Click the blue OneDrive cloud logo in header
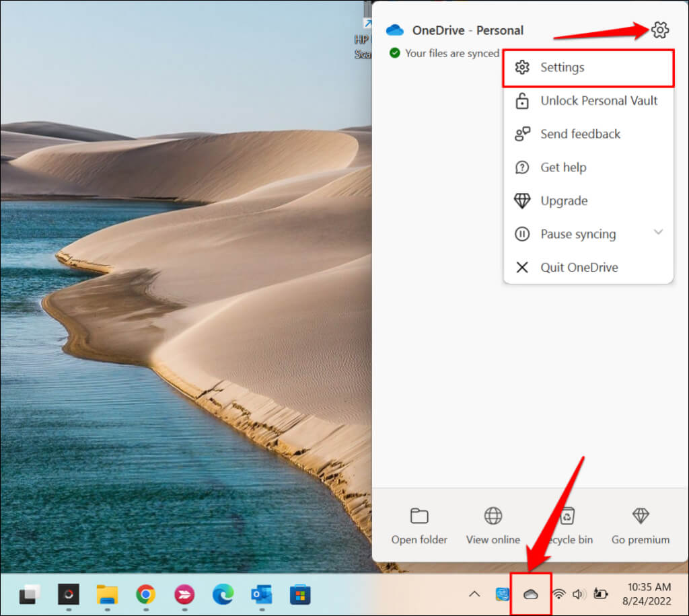This screenshot has height=616, width=689. (394, 30)
